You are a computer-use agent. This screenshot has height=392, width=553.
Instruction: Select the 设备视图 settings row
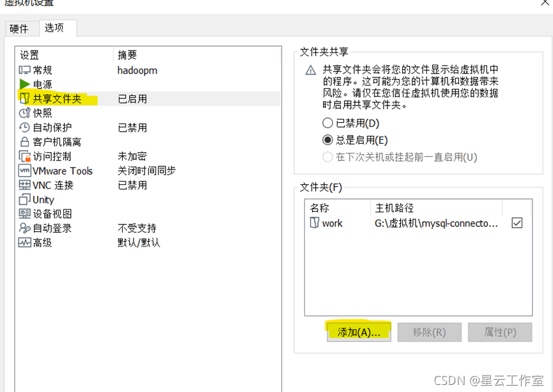149,214
